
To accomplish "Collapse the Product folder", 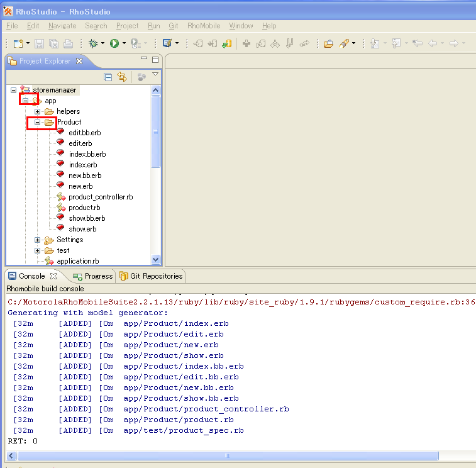I will [x=37, y=123].
